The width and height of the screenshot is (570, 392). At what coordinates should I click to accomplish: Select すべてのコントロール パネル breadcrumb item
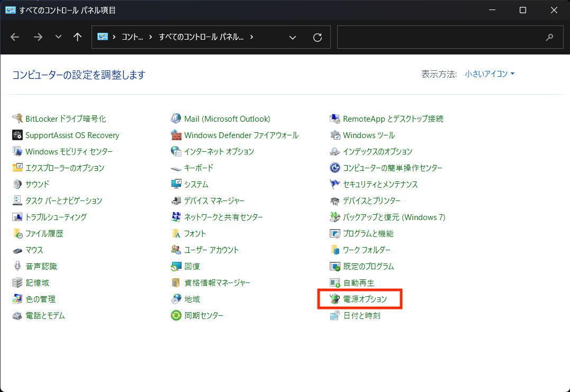point(201,38)
